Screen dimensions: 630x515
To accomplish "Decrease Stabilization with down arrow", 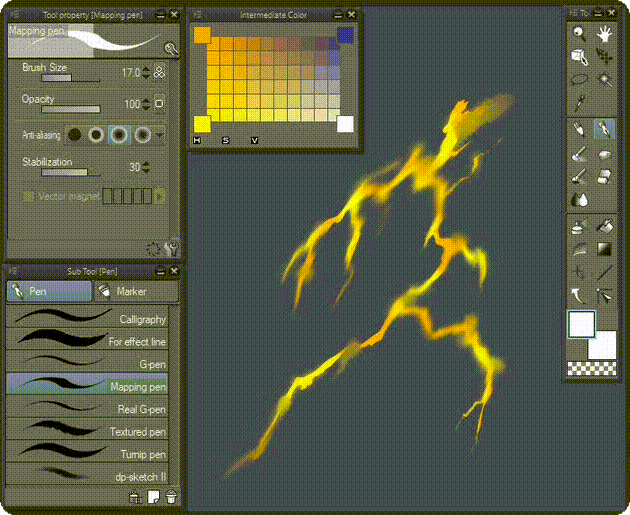I will 146,170.
